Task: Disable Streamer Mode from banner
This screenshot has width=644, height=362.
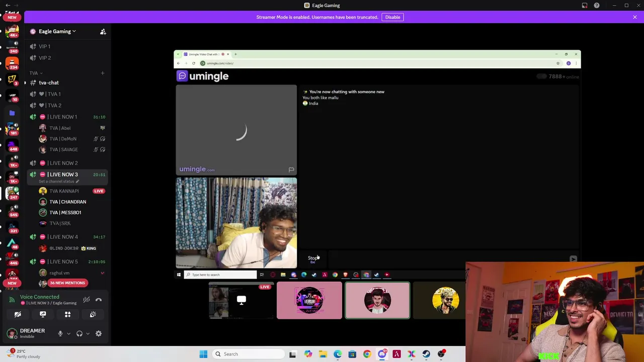Action: (x=392, y=17)
